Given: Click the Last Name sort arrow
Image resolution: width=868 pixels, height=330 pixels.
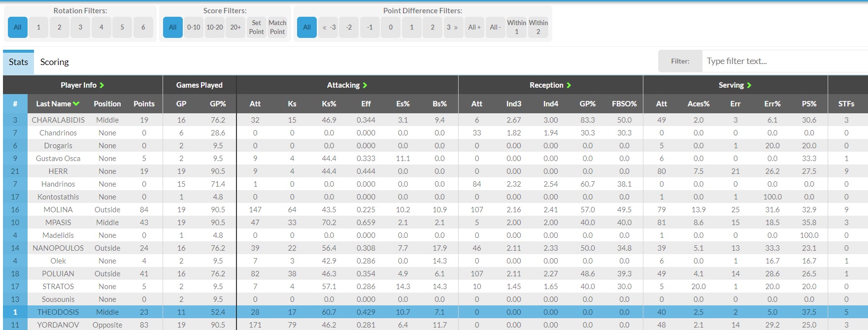Looking at the screenshot, I should point(76,104).
